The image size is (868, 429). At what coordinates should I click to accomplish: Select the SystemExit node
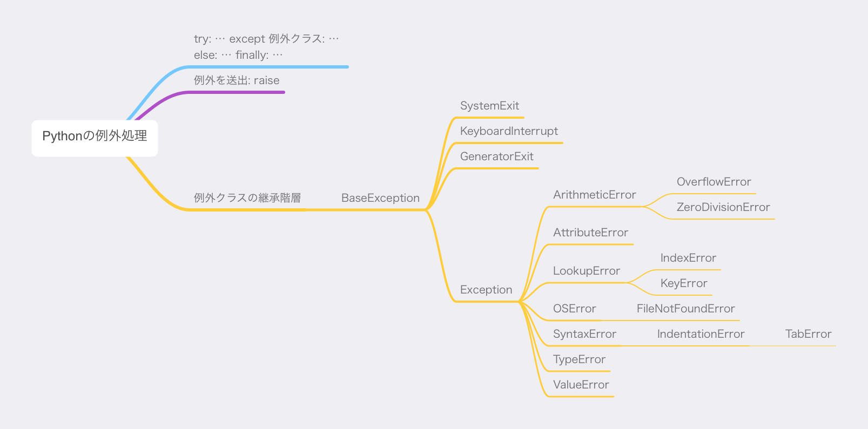coord(489,106)
